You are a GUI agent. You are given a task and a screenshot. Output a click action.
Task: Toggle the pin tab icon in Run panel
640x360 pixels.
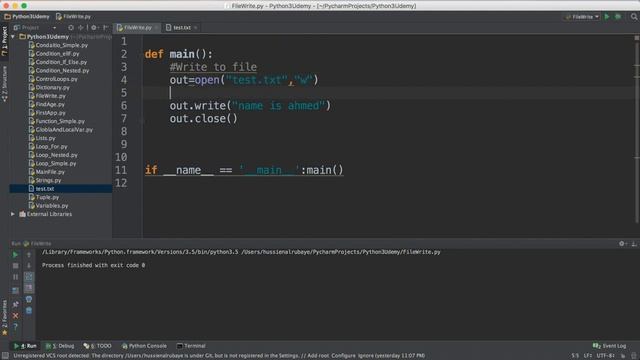pyautogui.click(x=15, y=304)
